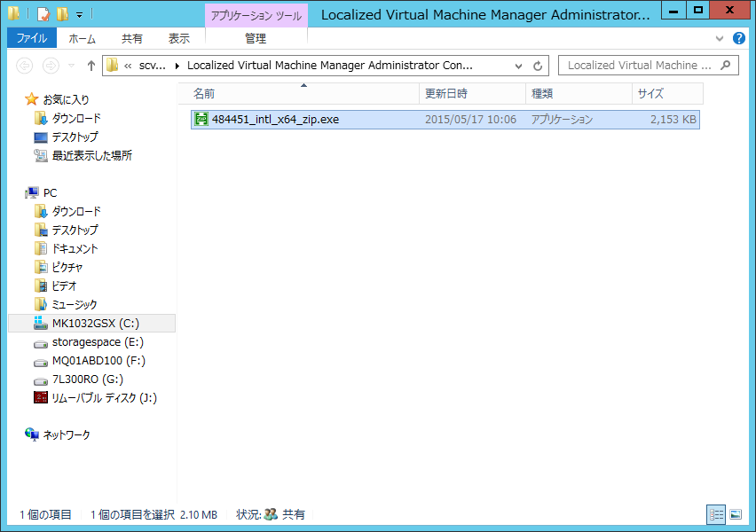Expand the ribbon with the chevron
The height and width of the screenshot is (532, 756).
pos(720,38)
